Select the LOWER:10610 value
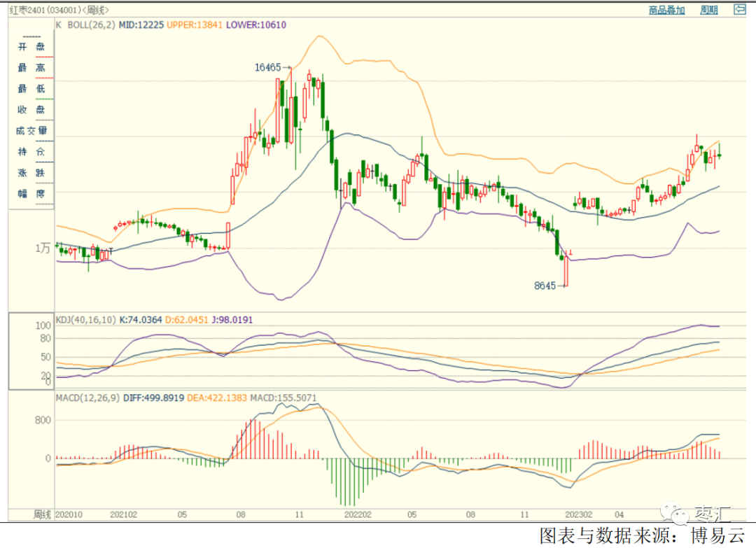This screenshot has height=548, width=756. (256, 24)
